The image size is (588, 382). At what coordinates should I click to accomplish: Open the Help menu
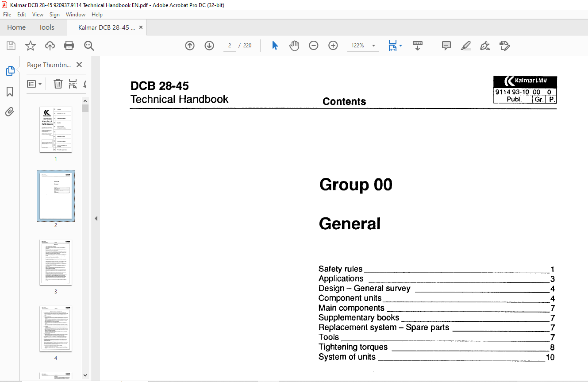97,15
